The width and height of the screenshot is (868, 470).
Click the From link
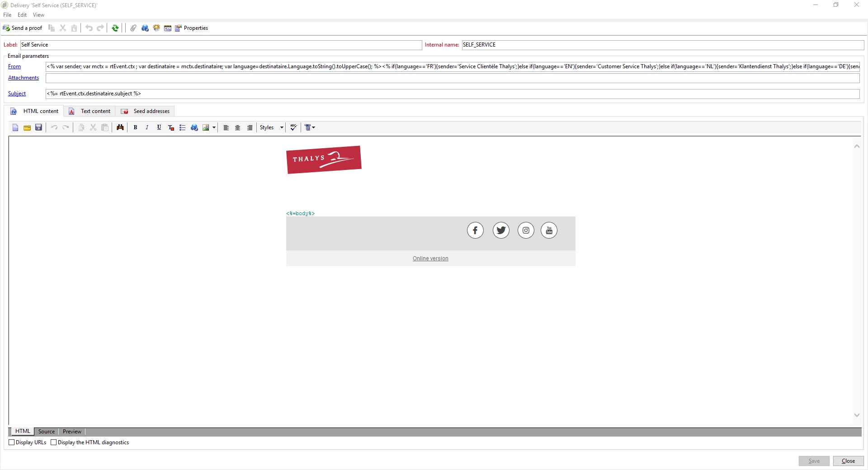tap(14, 66)
